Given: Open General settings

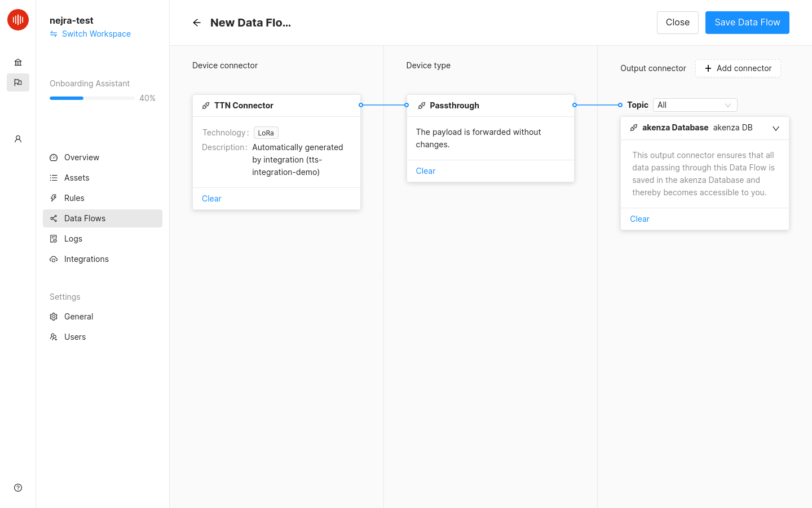Looking at the screenshot, I should coord(77,316).
